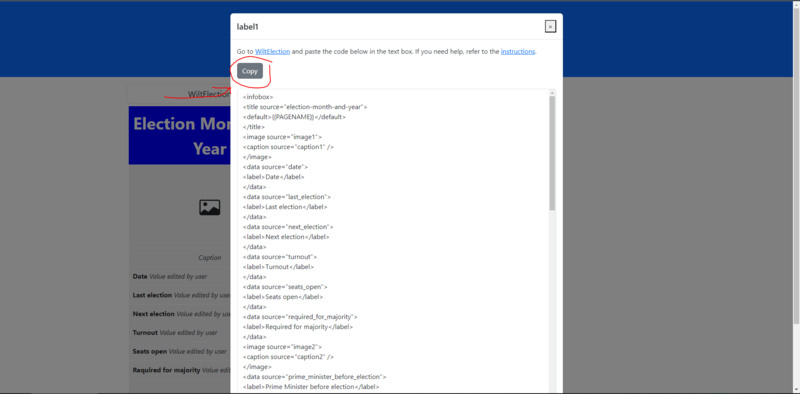Click the Copy button

pyautogui.click(x=249, y=71)
